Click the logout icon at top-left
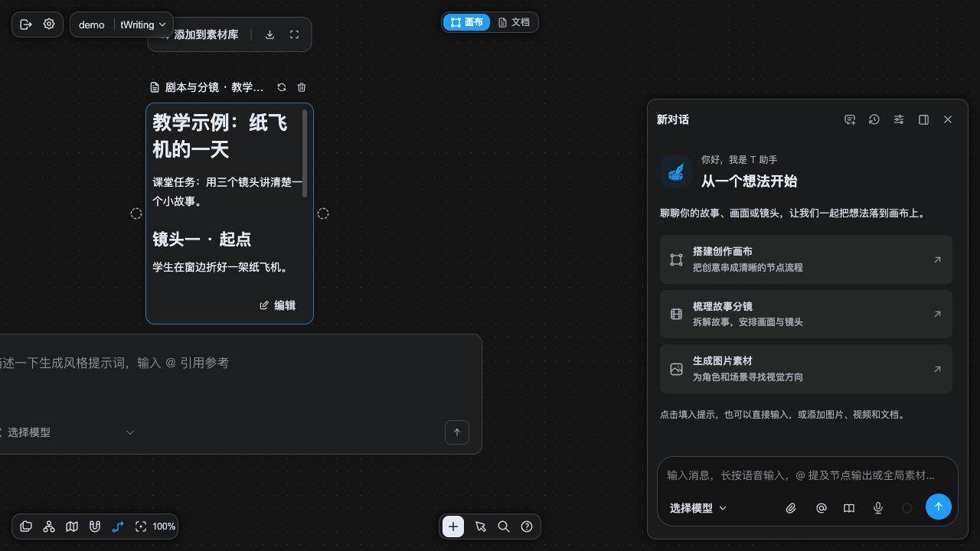The image size is (980, 551). pyautogui.click(x=26, y=24)
